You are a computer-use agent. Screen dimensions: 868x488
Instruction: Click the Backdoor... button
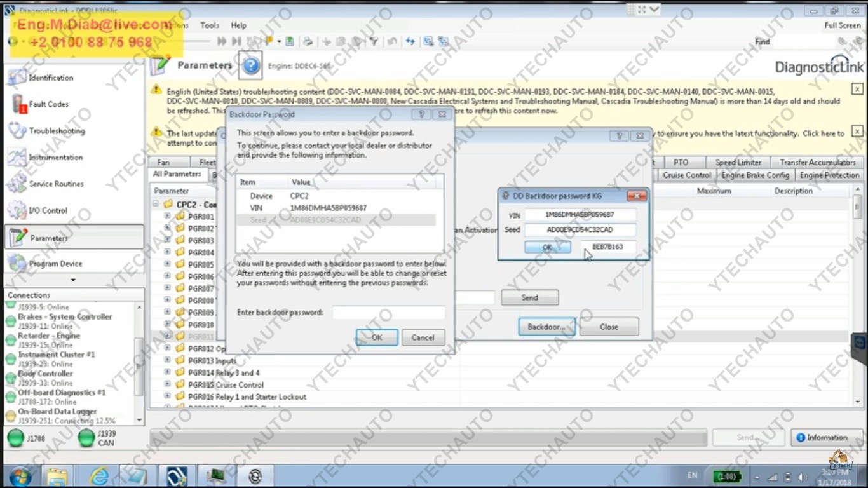pos(547,327)
